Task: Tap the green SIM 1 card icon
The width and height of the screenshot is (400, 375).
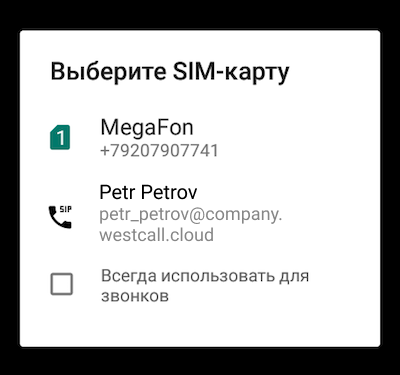Action: (60, 137)
